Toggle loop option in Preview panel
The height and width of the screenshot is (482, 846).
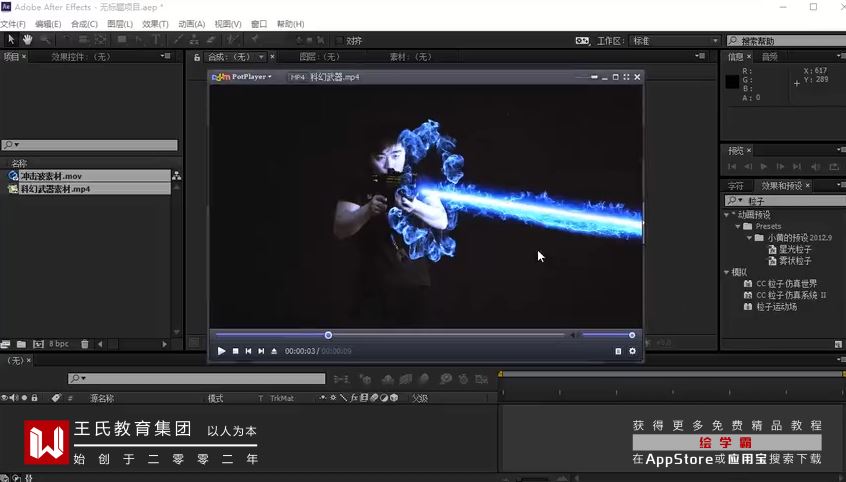(834, 167)
